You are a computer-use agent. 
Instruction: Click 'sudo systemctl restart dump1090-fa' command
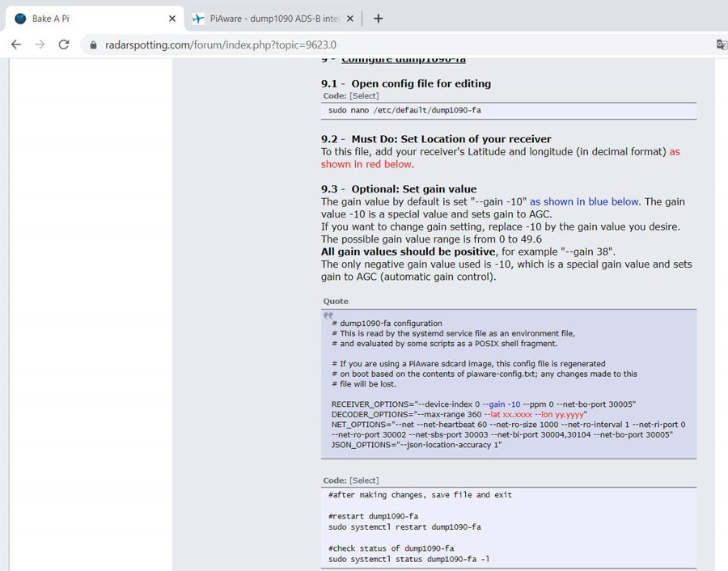coord(405,527)
